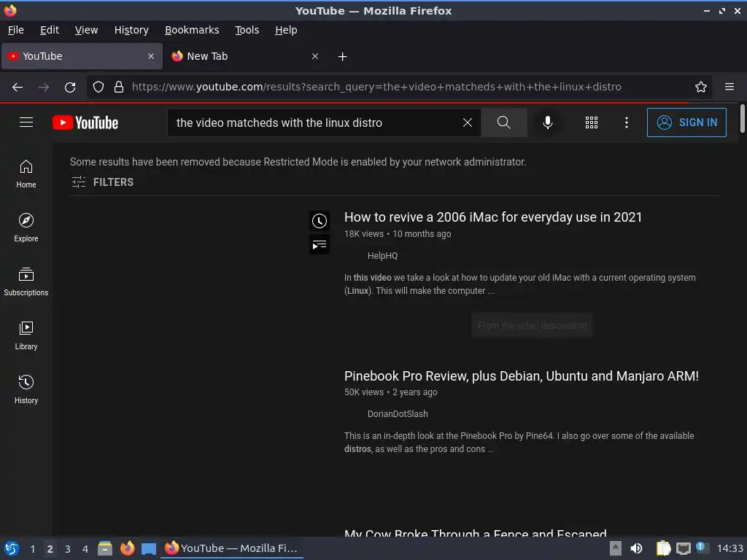Click the magnifier search button
747x560 pixels.
(503, 122)
